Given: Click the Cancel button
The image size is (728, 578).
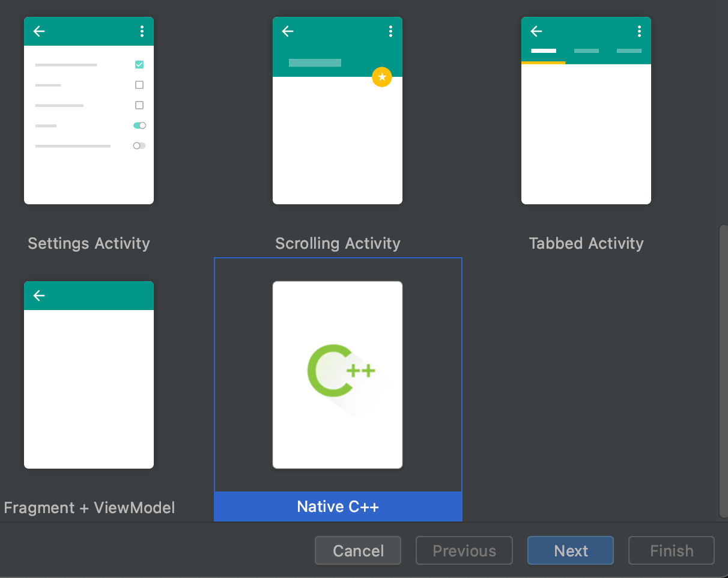Looking at the screenshot, I should 358,550.
